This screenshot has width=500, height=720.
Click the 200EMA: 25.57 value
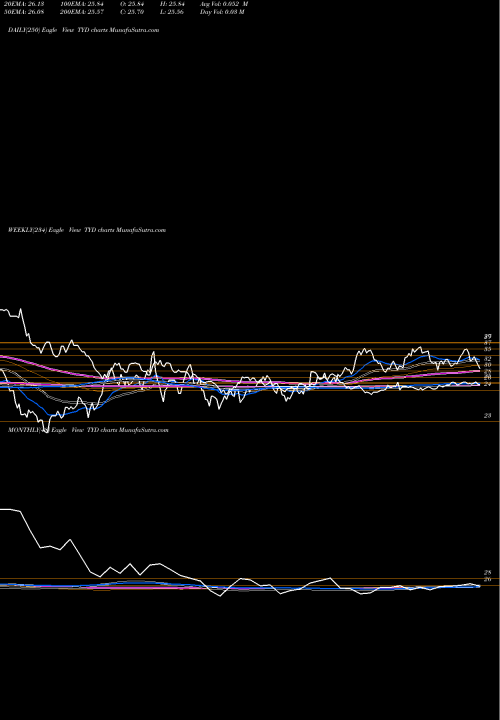click(x=82, y=12)
